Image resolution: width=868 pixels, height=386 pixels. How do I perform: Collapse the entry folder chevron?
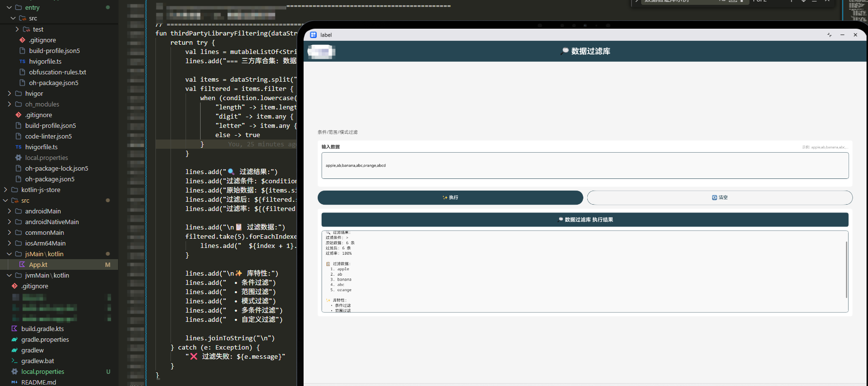click(9, 8)
